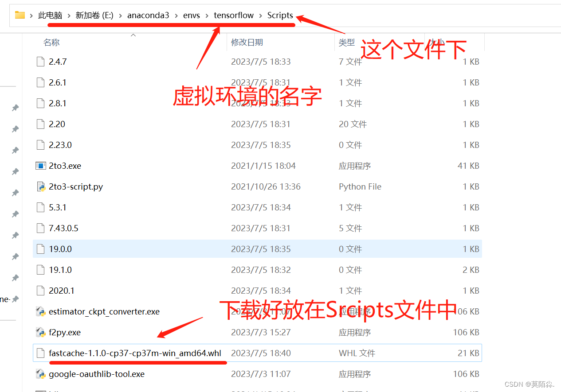Open the breadcrumb arrow after tensorflow
Screen dimensions: 561x392
click(x=262, y=15)
